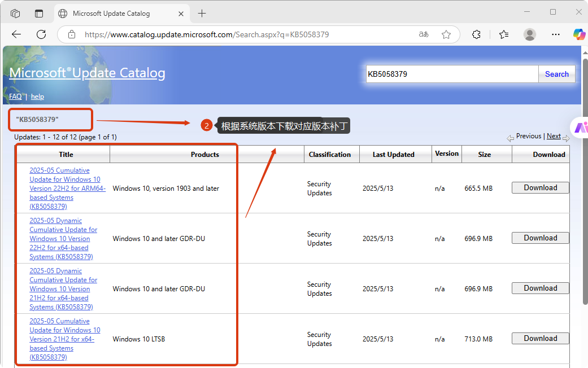
Task: Select the 'Windows 10 LTSB' cell
Action: coord(139,339)
